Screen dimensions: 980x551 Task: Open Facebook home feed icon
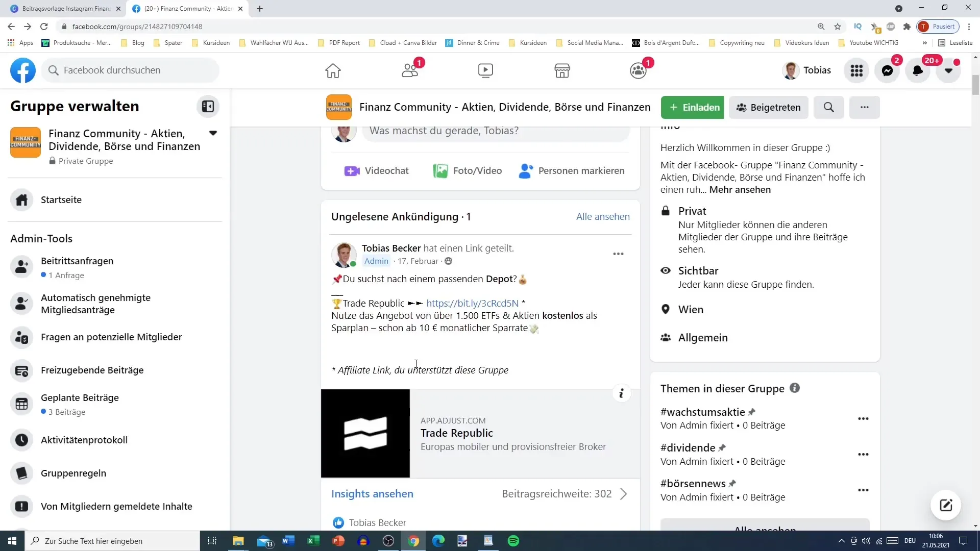(x=333, y=70)
